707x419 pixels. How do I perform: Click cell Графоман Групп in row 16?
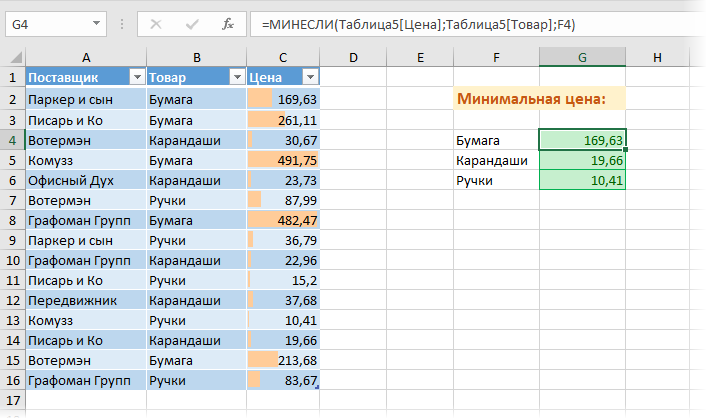[x=86, y=381]
